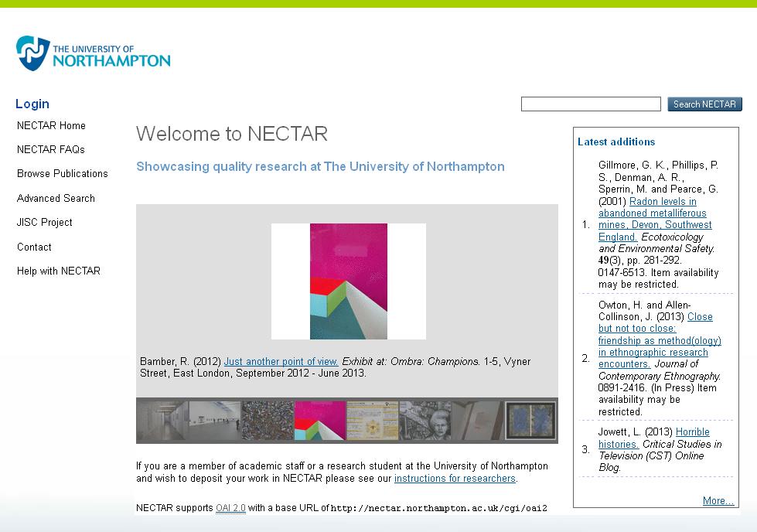Go to NECTAR Home
Image resolution: width=757 pixels, height=532 pixels.
click(51, 125)
